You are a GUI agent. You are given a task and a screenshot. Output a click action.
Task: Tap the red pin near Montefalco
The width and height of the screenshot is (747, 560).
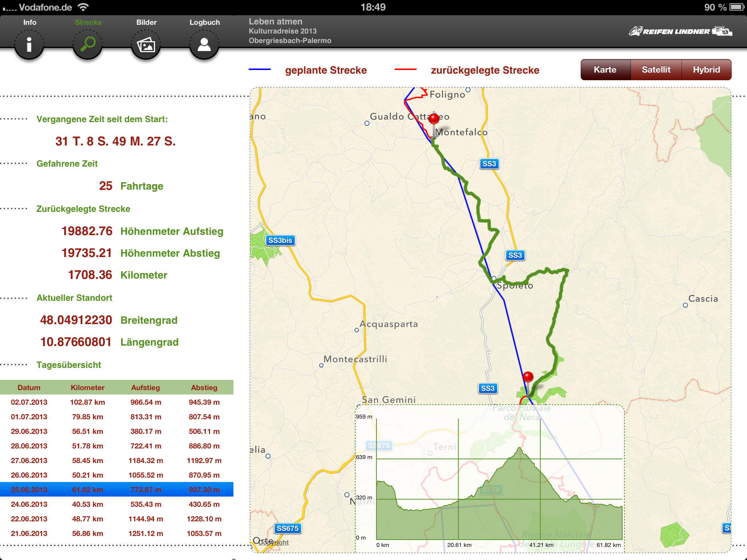point(434,119)
